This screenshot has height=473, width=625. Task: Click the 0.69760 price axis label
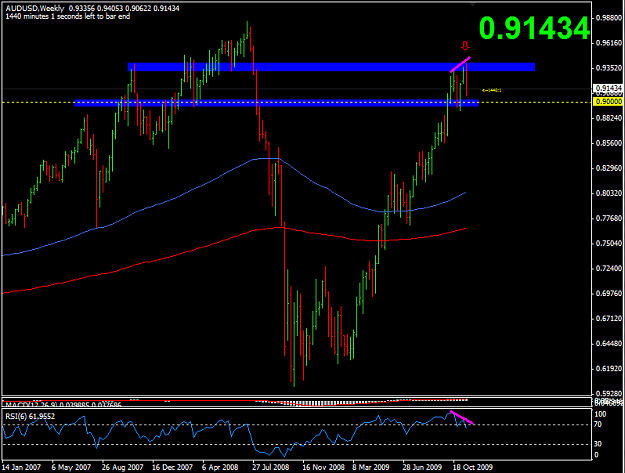pos(609,293)
